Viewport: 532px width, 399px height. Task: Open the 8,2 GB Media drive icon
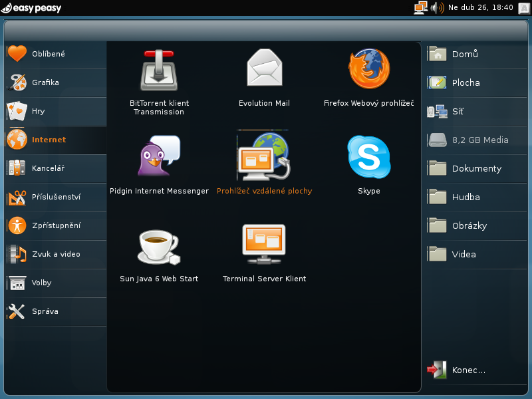[438, 140]
